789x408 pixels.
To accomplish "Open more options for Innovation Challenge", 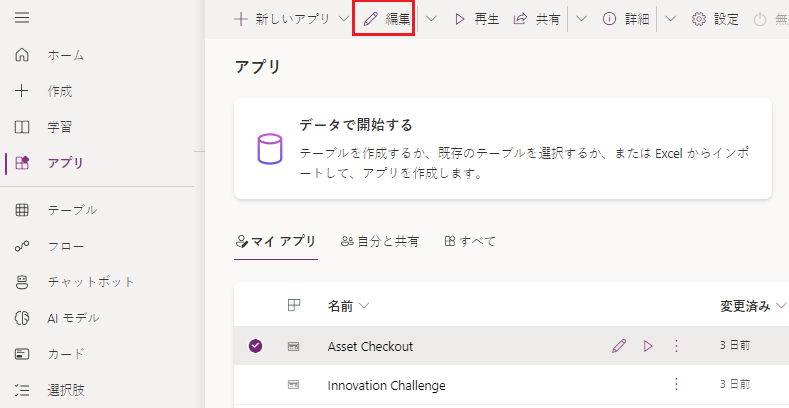I will click(676, 384).
